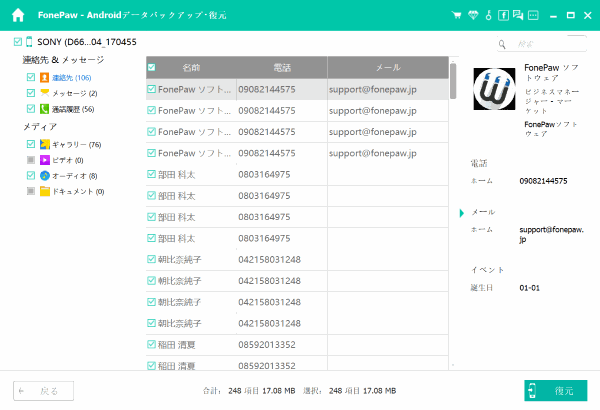Viewport: 600px width, 410px height.
Task: Toggle the select-all checkbox in table header
Action: click(152, 67)
